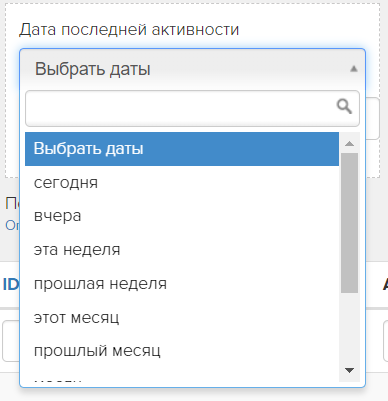
Task: Click the dropdown search input field
Action: pos(192,108)
